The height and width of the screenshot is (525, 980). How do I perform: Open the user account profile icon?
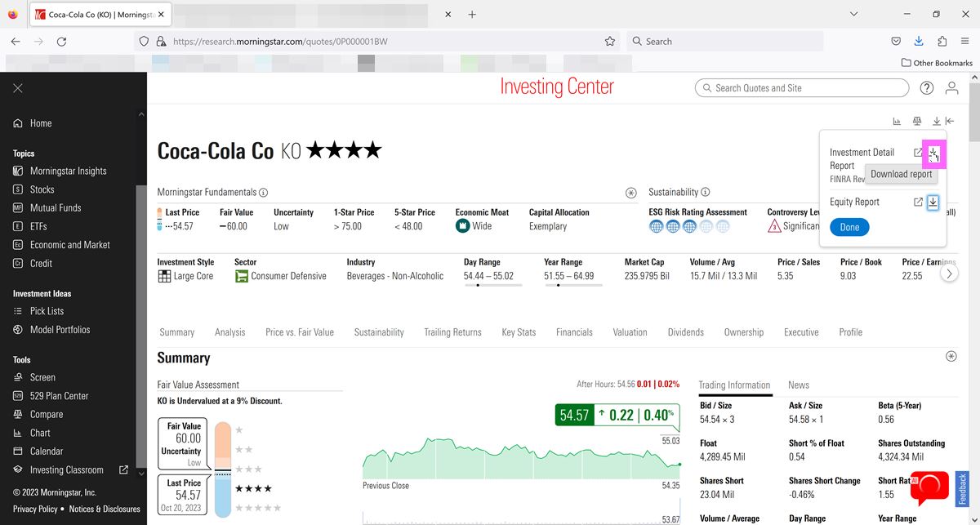[951, 88]
